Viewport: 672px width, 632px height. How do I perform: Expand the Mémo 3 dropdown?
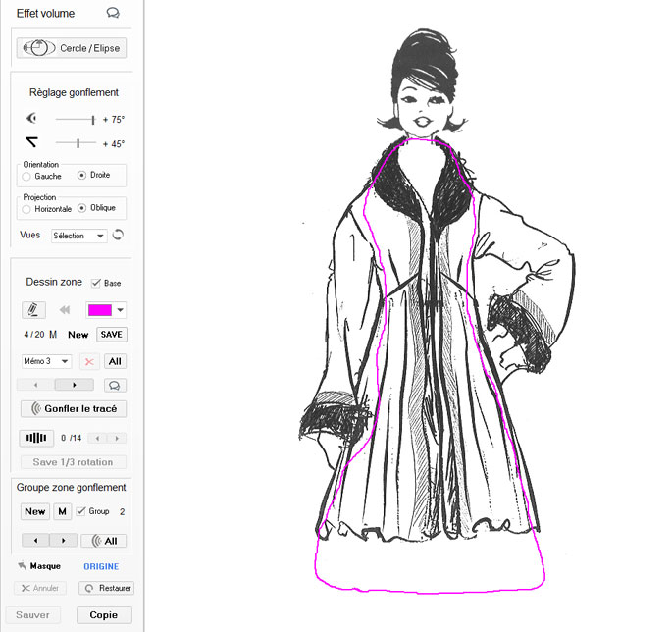[46, 361]
